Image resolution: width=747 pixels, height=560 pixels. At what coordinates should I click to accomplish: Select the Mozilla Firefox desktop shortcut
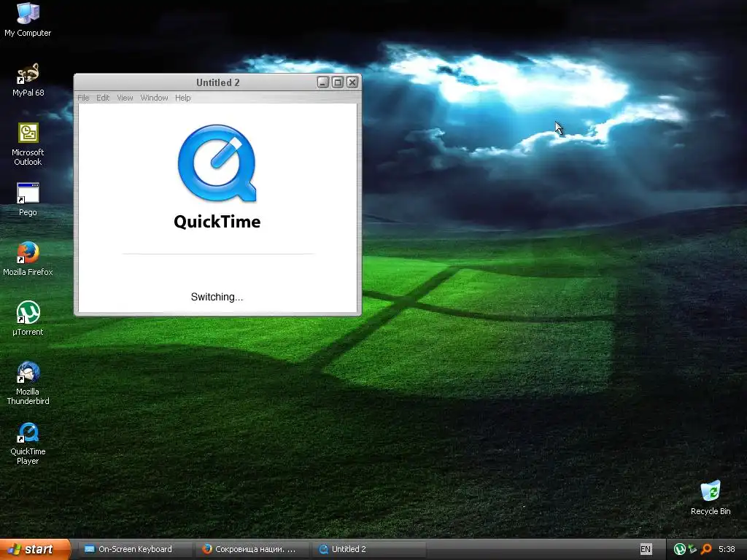coord(28,259)
